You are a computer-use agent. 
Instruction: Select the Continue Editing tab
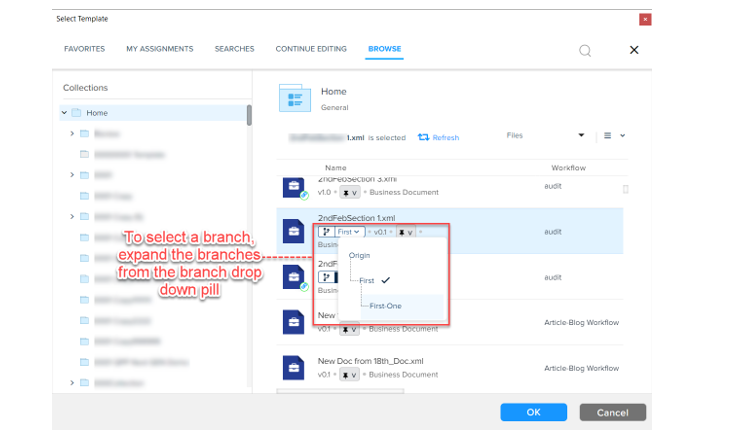(x=311, y=49)
